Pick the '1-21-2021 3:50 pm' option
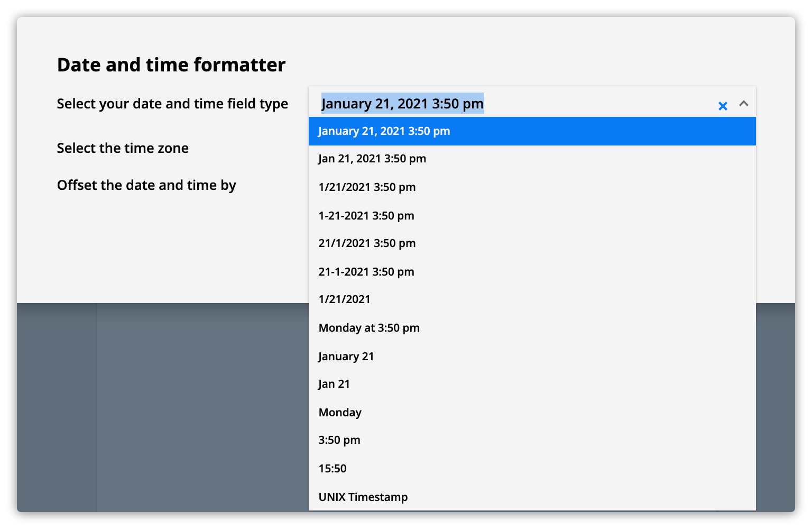Screen dimensions: 812x529 tap(366, 216)
